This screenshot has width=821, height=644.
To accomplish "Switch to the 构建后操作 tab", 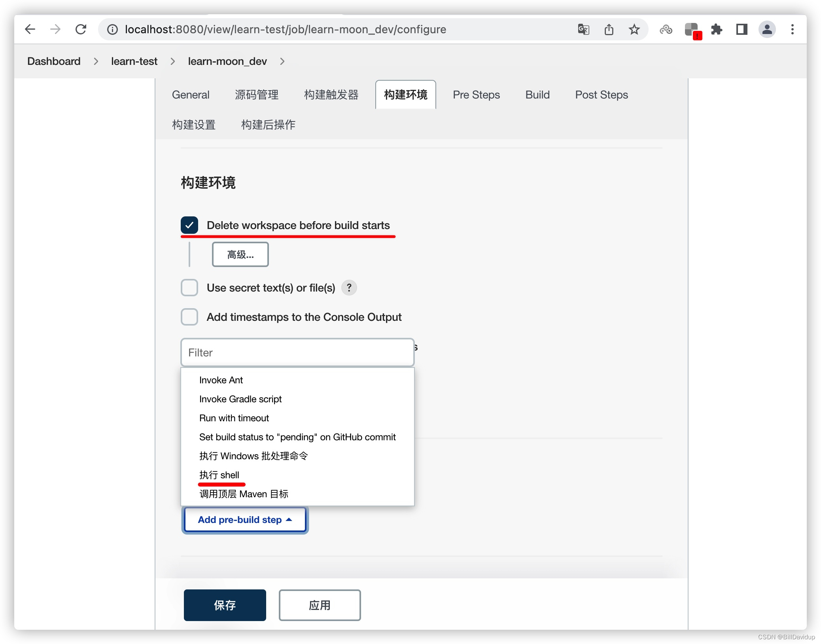I will point(268,125).
